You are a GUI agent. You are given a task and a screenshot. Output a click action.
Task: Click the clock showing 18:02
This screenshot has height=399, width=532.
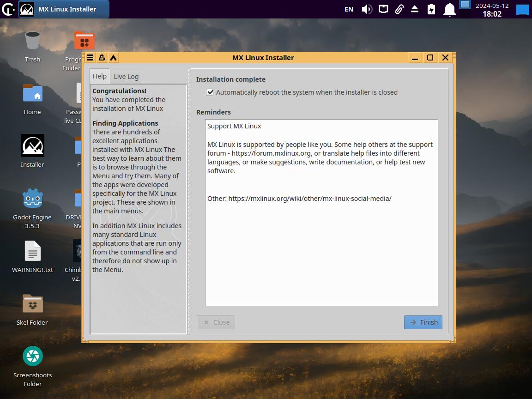tap(492, 14)
